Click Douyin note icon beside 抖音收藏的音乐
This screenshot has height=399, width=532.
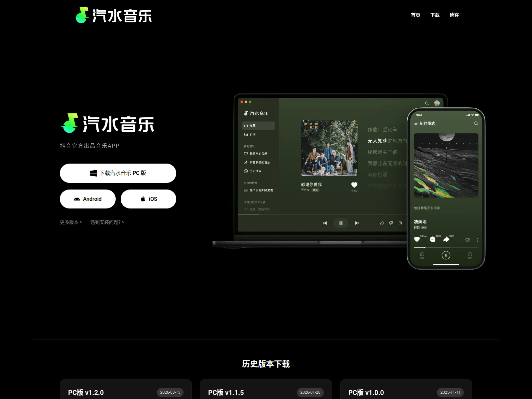(246, 162)
